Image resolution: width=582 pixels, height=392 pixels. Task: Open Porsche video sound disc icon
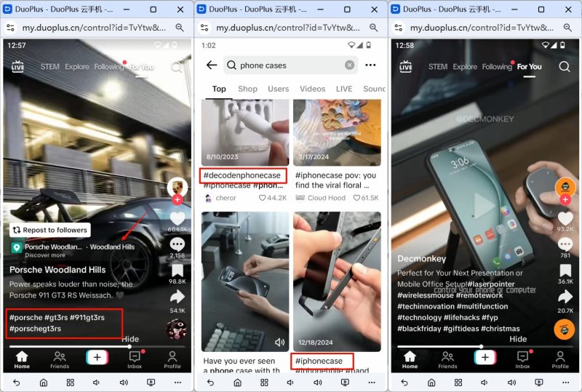pyautogui.click(x=176, y=329)
